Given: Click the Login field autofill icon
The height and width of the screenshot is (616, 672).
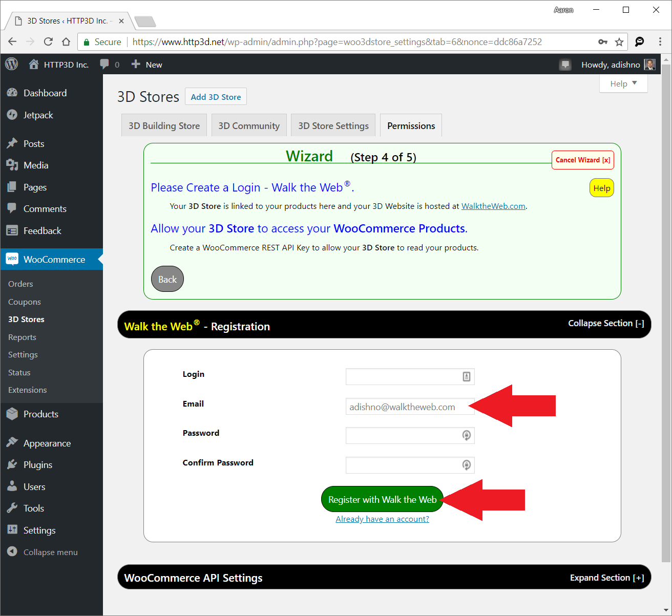Looking at the screenshot, I should [467, 376].
